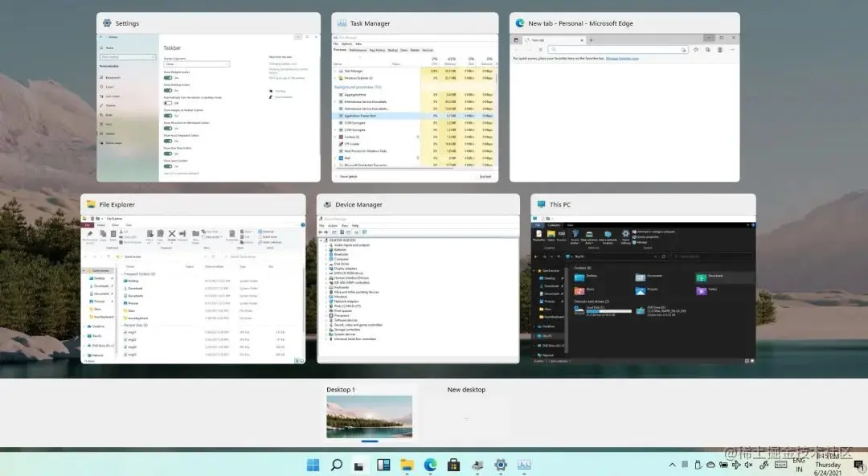
Task: Open Microsoft Edge from the taskbar
Action: (x=430, y=465)
